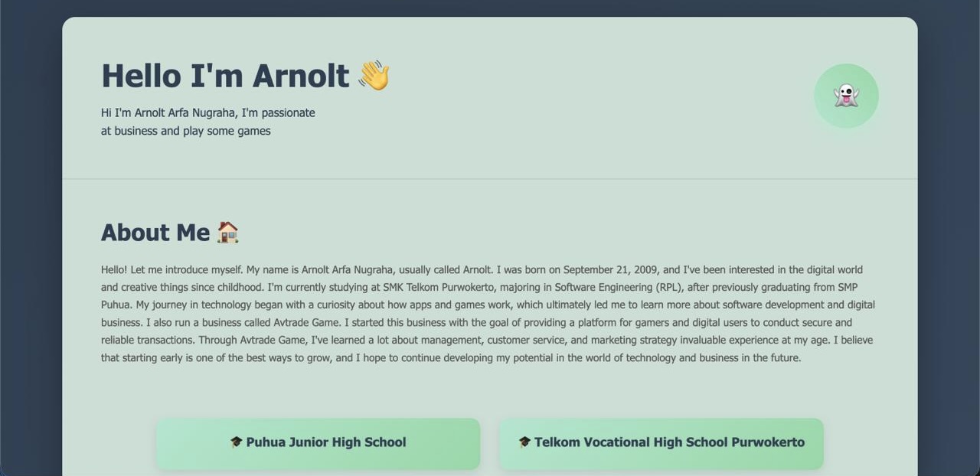Click graduation cap on Puhua Junior button
This screenshot has width=980, height=476.
236,442
